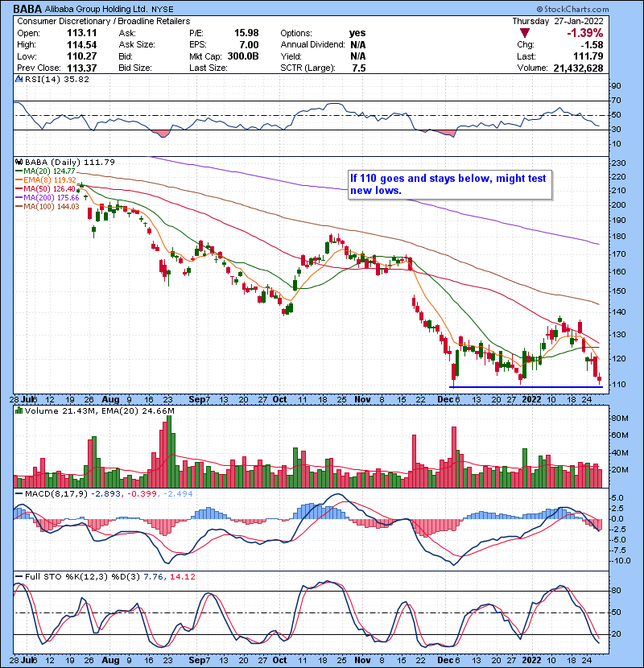
Task: Click Consumer Discretionary / Broadline Retailers sector text
Action: point(104,21)
